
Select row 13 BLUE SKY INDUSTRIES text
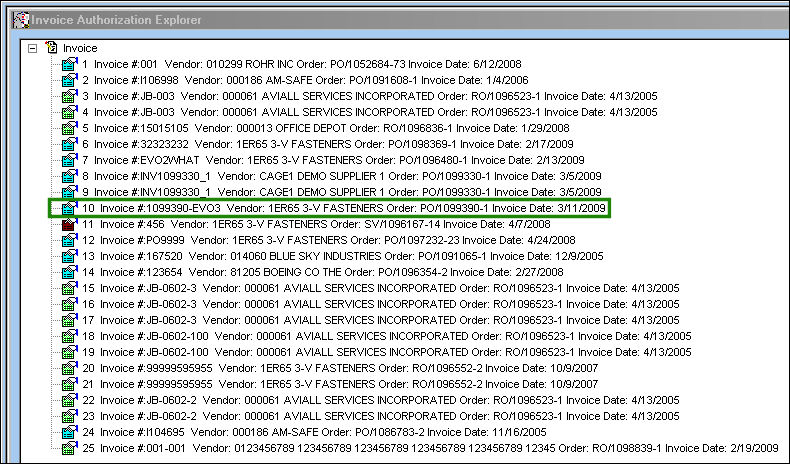click(x=343, y=256)
